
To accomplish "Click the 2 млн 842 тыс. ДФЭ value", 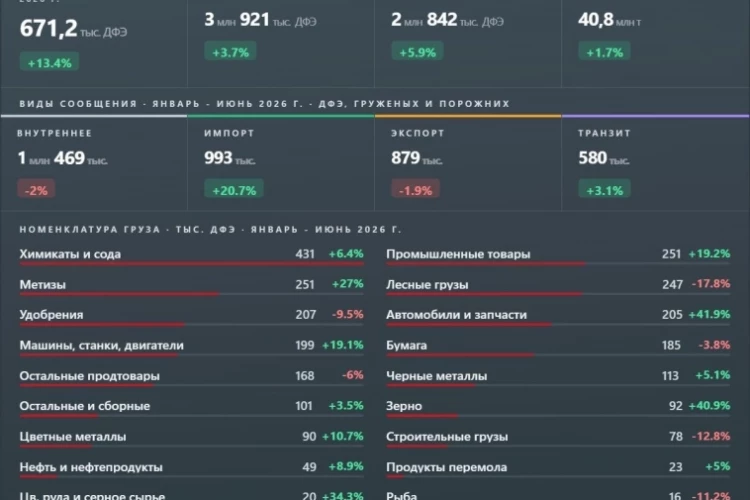I will (447, 20).
